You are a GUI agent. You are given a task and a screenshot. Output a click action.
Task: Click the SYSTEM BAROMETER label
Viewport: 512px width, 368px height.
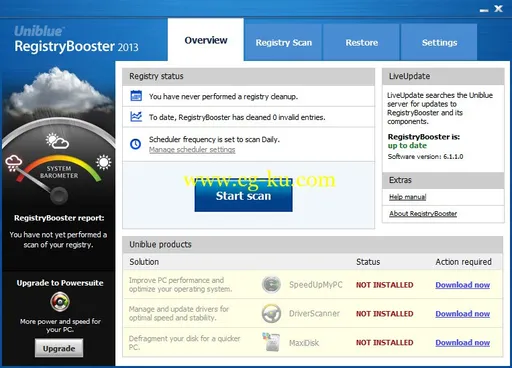coord(59,172)
